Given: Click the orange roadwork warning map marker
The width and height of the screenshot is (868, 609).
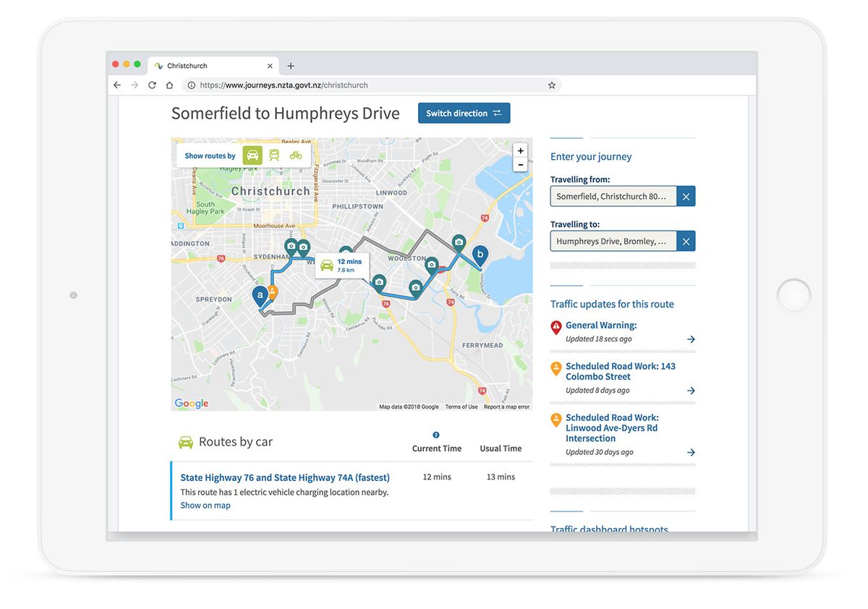Looking at the screenshot, I should coord(272,293).
